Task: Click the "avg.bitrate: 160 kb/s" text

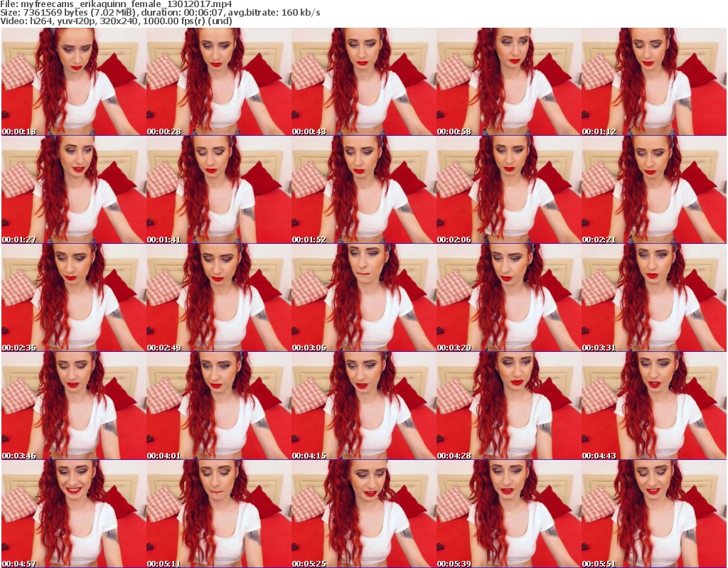Action: point(274,13)
